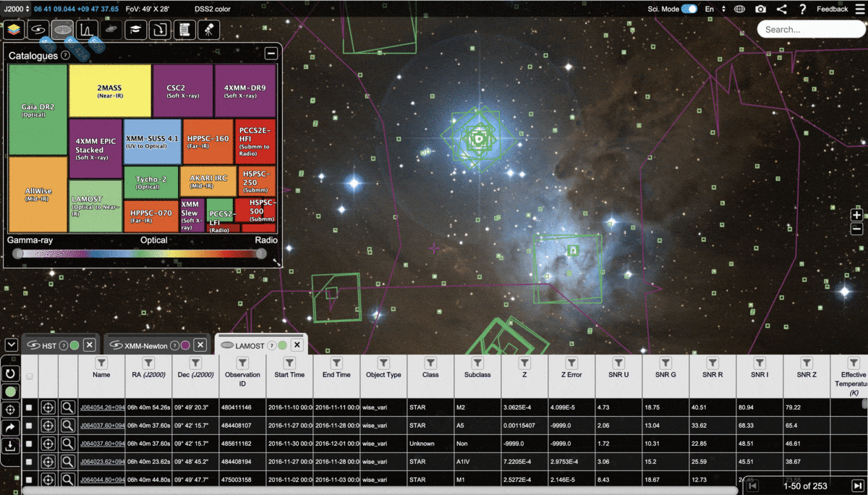Switch to the HST results tab
Image resolution: width=868 pixels, height=495 pixels.
point(48,346)
